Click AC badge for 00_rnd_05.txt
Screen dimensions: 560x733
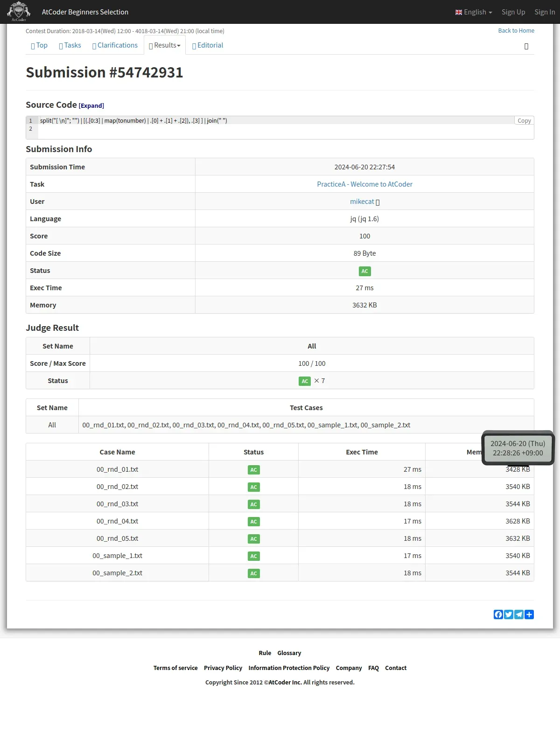[x=253, y=539]
